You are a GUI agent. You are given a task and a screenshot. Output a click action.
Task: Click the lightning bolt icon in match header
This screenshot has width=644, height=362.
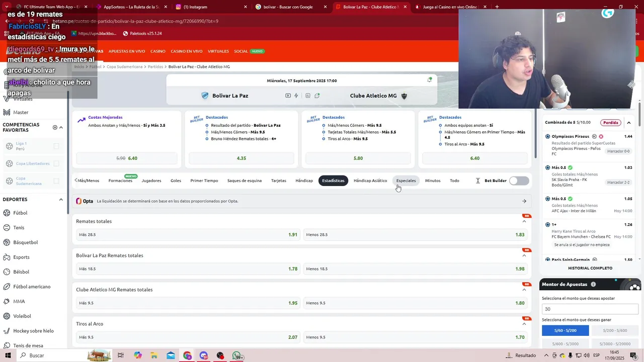[x=296, y=96]
